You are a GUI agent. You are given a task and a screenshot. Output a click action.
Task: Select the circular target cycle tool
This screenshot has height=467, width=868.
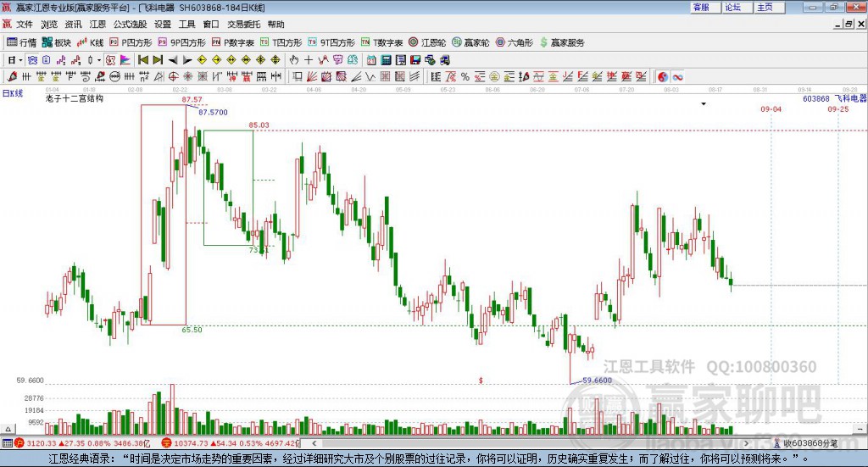pyautogui.click(x=173, y=77)
